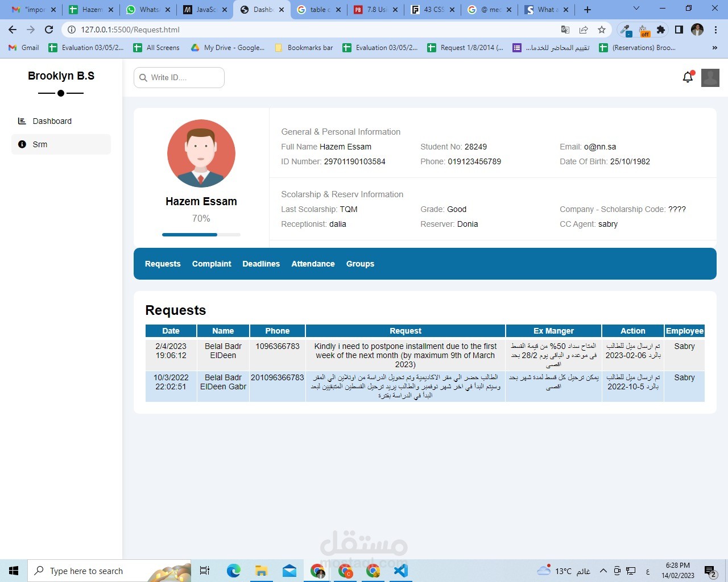Click the email value o@nn.sa
Viewport: 728px width, 582px height.
[600, 147]
